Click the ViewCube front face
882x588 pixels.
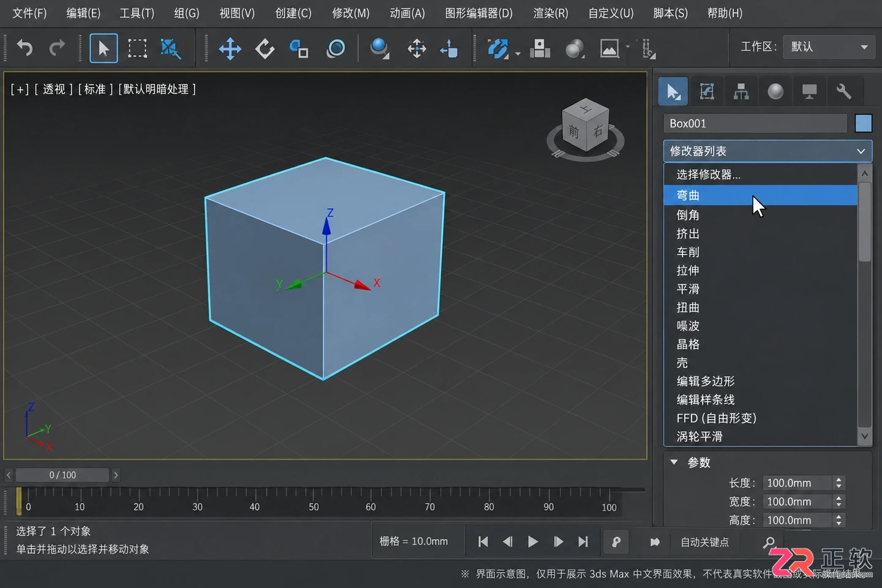574,131
